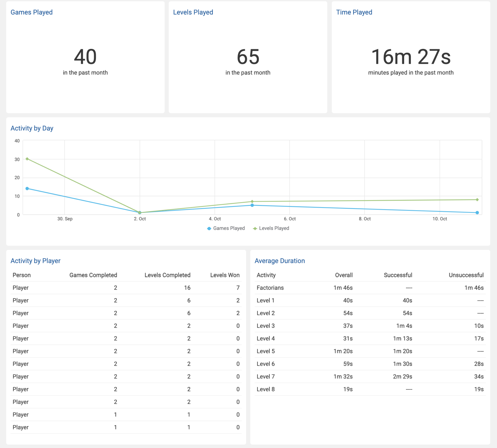Click the 30. Sep axis label
This screenshot has height=448, width=497.
pyautogui.click(x=65, y=219)
